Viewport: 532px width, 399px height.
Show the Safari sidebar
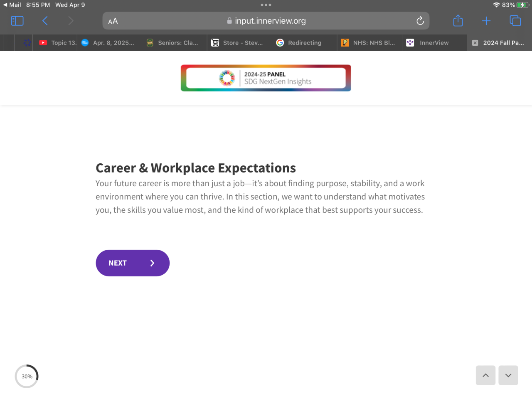[17, 21]
